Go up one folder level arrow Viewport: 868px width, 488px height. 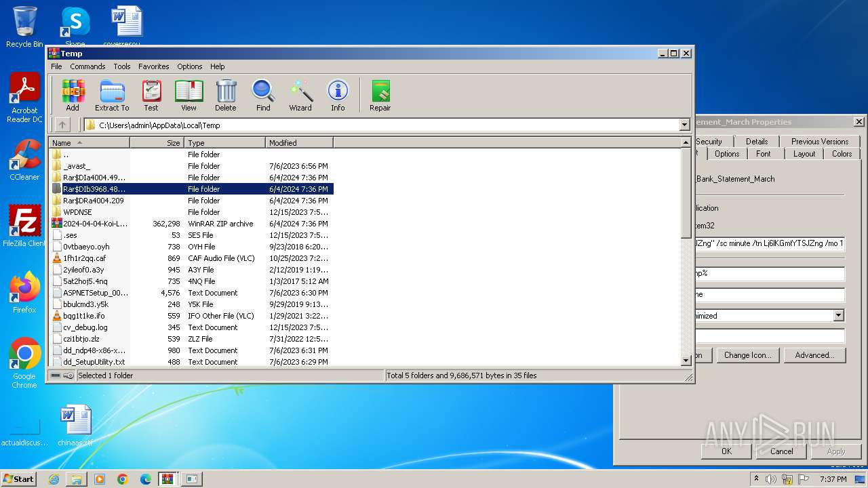62,125
